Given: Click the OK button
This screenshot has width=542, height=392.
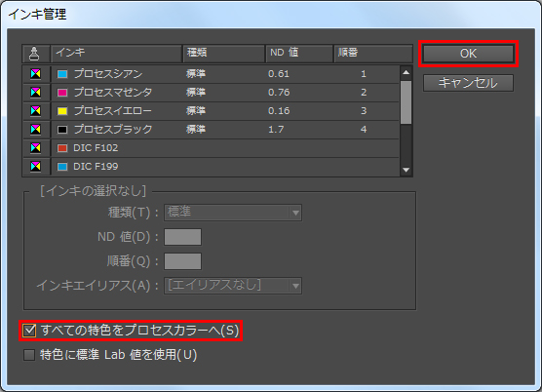Looking at the screenshot, I should [468, 54].
